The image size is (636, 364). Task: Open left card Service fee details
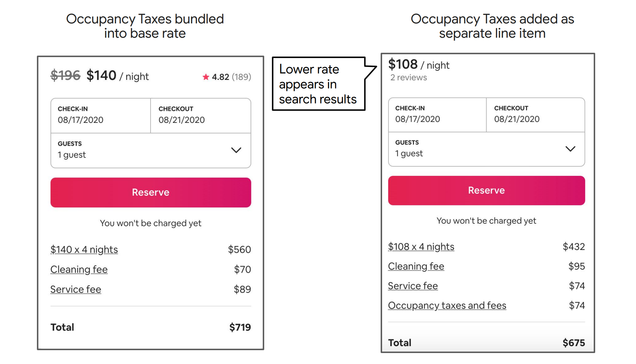[x=76, y=289]
